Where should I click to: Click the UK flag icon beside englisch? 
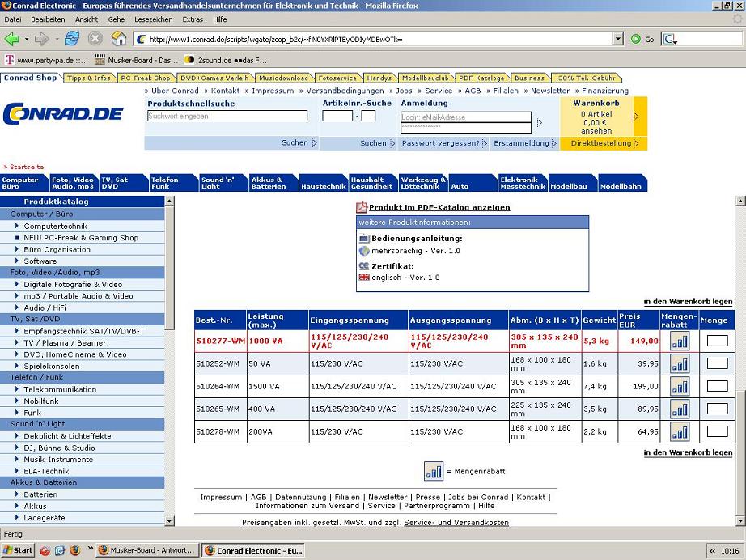click(364, 278)
